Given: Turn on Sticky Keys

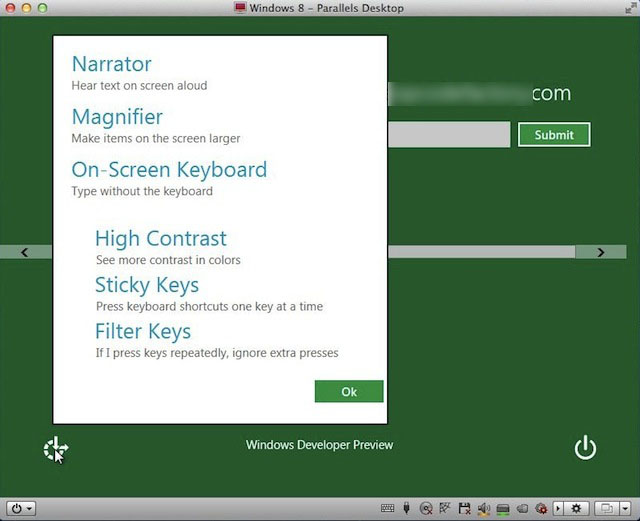Looking at the screenshot, I should [x=146, y=286].
